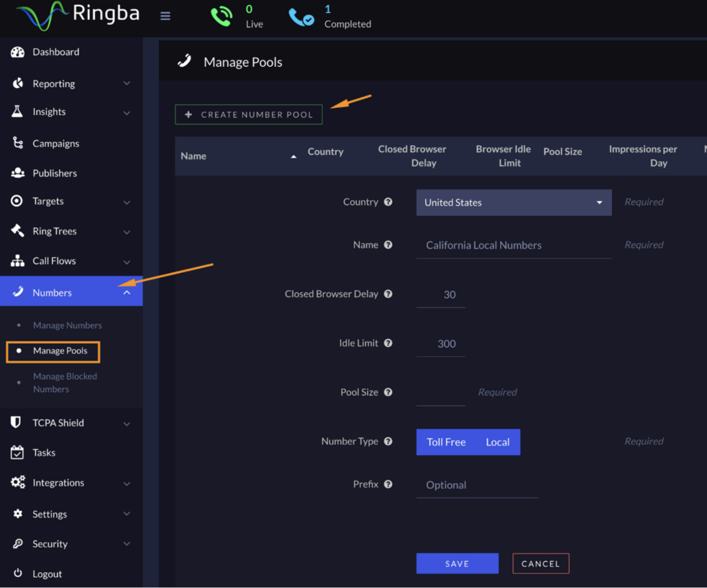Viewport: 707px width, 588px height.
Task: Toggle the hamburger sidebar menu icon
Action: pyautogui.click(x=165, y=16)
